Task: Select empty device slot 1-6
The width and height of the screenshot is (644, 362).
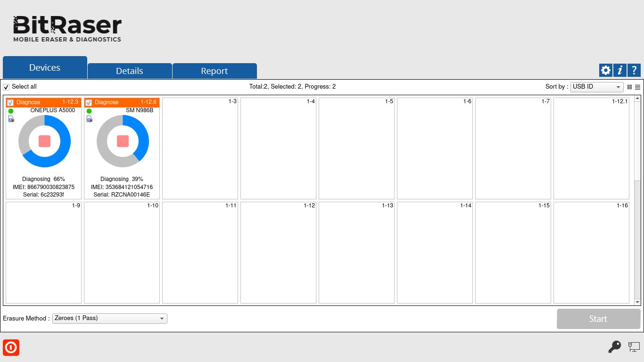Action: tap(435, 148)
